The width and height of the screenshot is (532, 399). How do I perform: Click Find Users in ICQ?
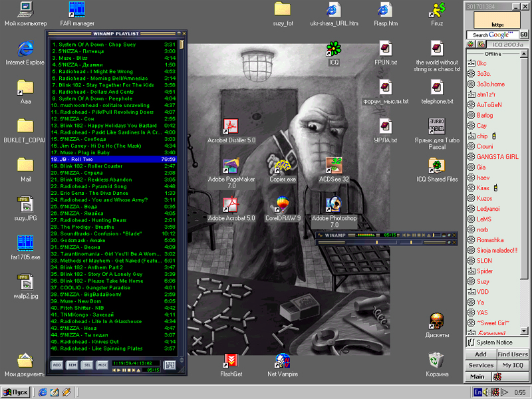pos(513,354)
